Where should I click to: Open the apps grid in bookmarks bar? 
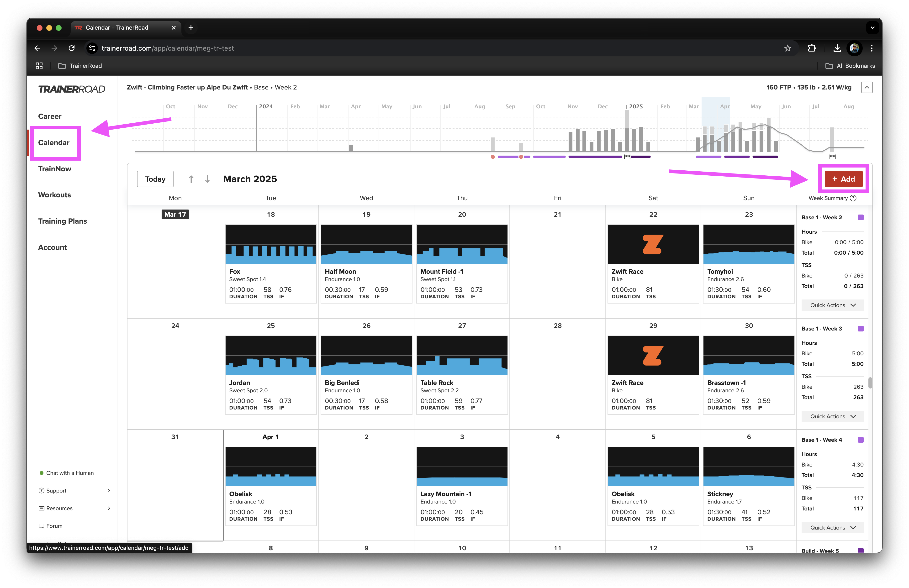point(39,66)
